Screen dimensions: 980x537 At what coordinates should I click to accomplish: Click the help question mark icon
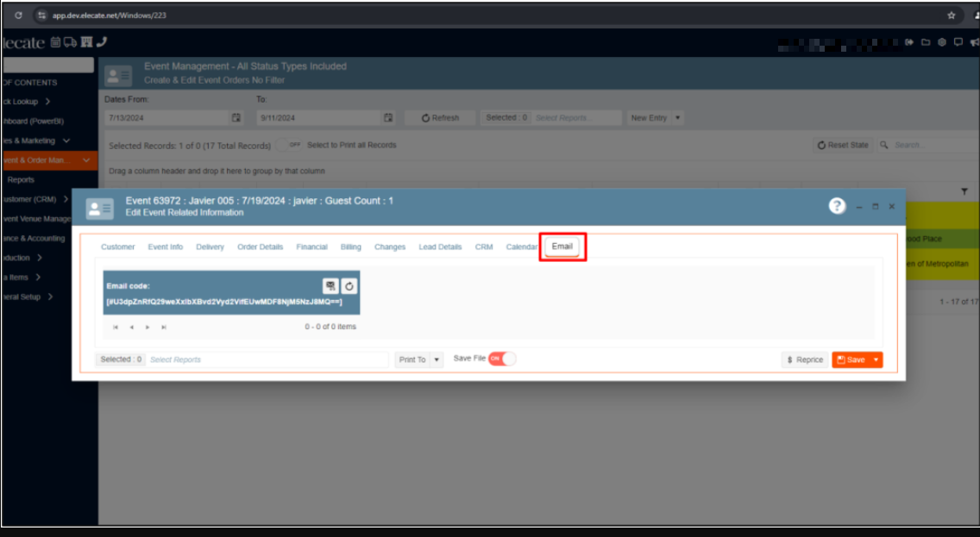click(x=837, y=206)
